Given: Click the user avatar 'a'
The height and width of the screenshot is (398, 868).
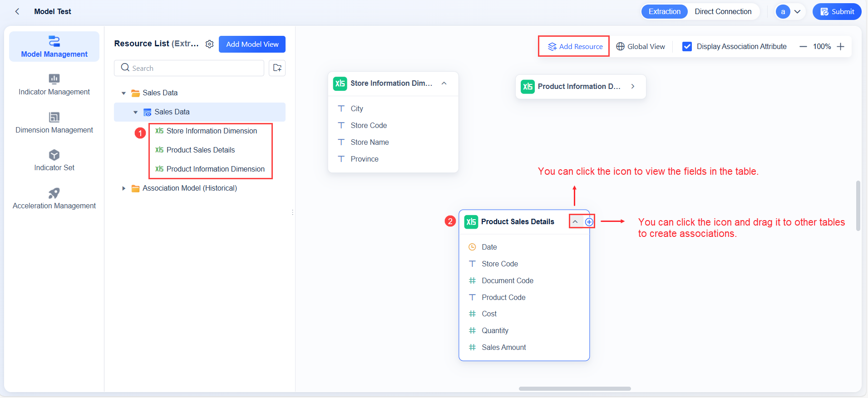Looking at the screenshot, I should [783, 12].
